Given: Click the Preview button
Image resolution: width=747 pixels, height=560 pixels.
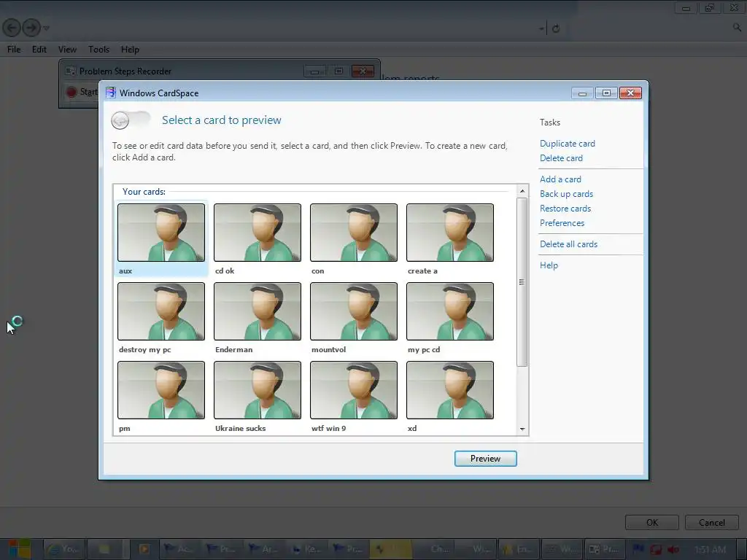Looking at the screenshot, I should 485,459.
